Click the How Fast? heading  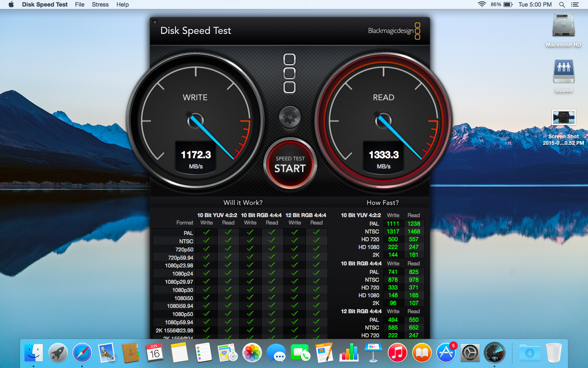[x=383, y=202]
